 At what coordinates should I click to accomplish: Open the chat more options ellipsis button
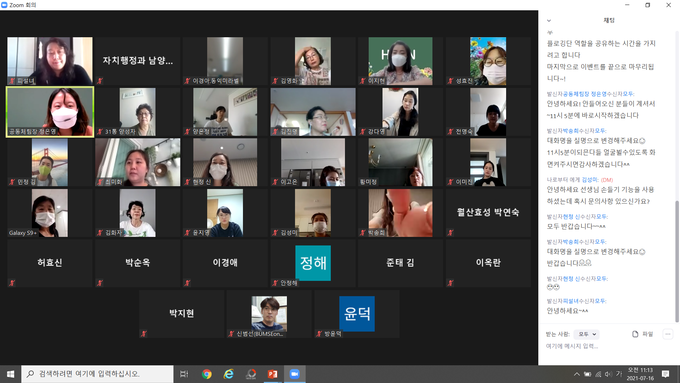pos(667,334)
